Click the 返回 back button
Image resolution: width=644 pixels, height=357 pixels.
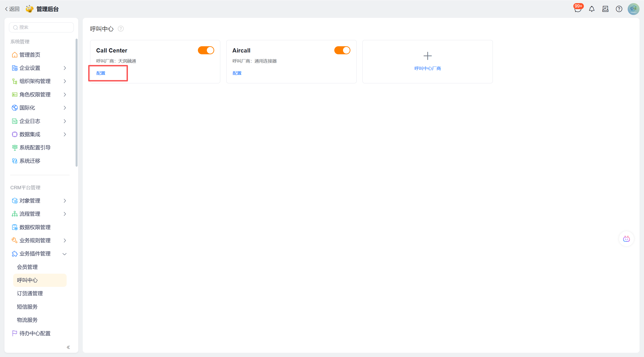point(12,9)
